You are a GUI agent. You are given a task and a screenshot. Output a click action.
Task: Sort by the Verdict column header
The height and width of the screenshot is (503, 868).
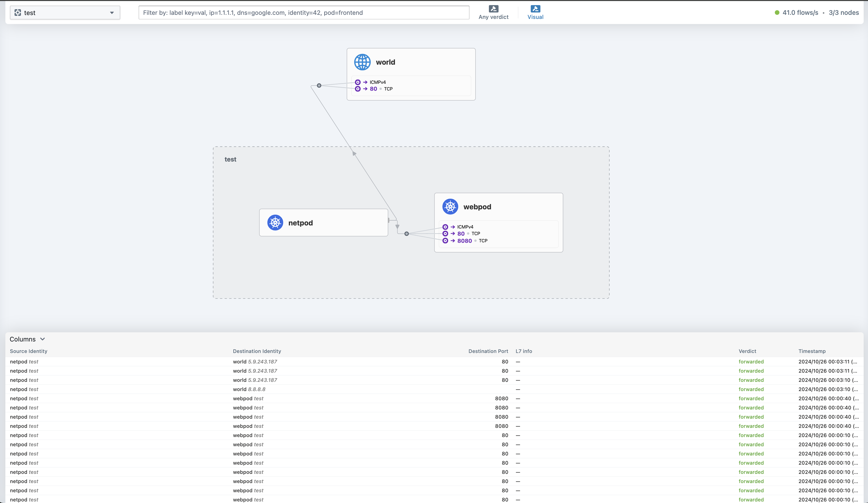pyautogui.click(x=747, y=351)
